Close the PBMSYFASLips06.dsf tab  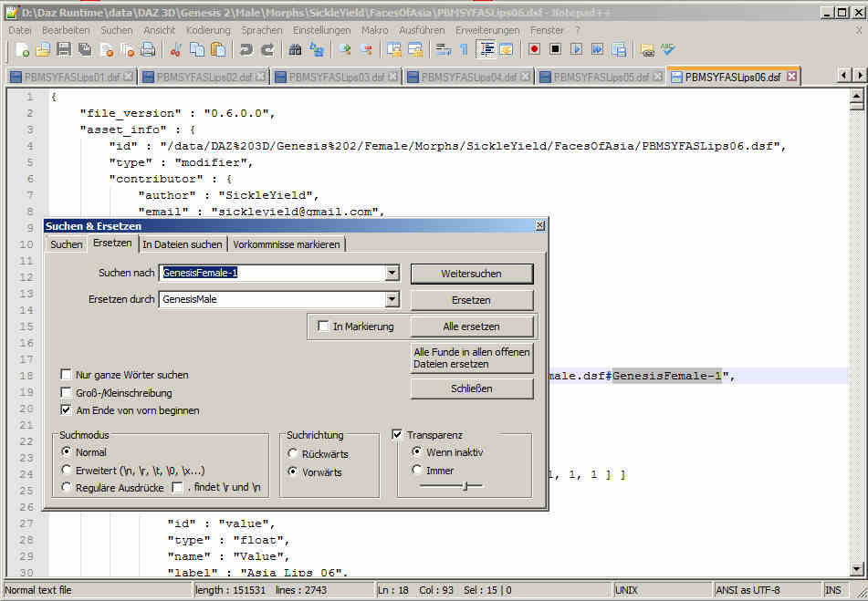tap(792, 77)
